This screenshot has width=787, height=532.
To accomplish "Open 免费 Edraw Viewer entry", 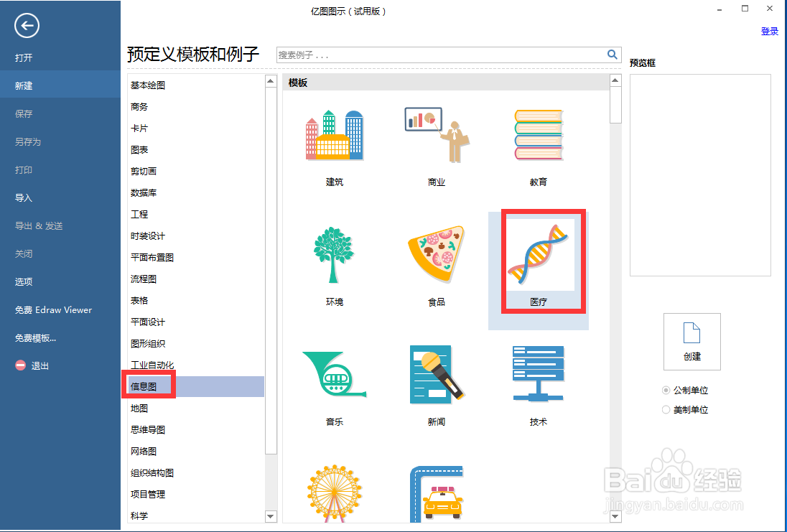I will click(53, 309).
